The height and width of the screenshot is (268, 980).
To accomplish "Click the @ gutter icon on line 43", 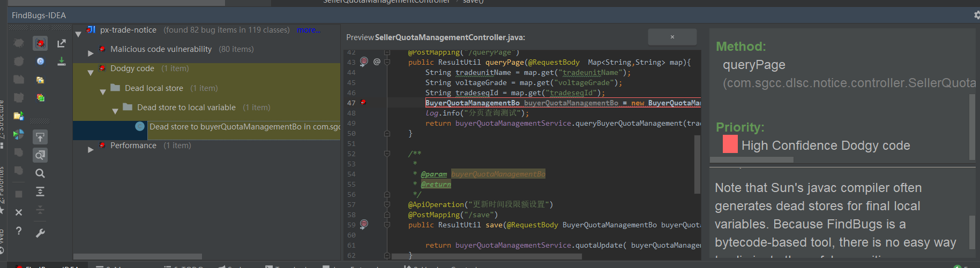I will tap(377, 62).
